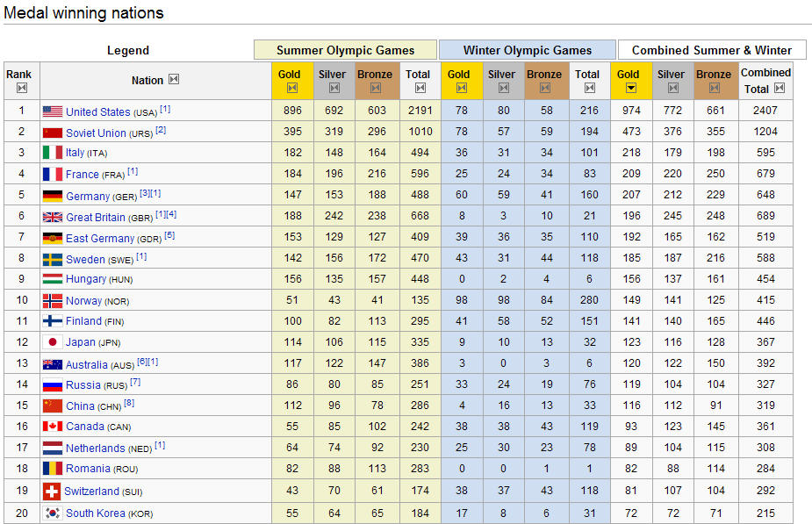Click the East Germany flag icon
This screenshot has height=524, width=812.
pyautogui.click(x=53, y=238)
